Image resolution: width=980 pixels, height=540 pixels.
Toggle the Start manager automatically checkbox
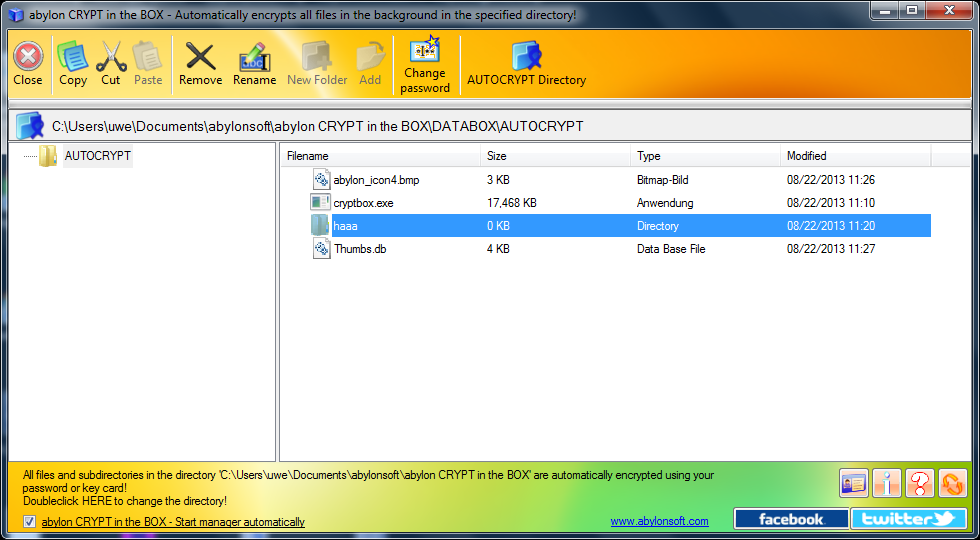(29, 522)
